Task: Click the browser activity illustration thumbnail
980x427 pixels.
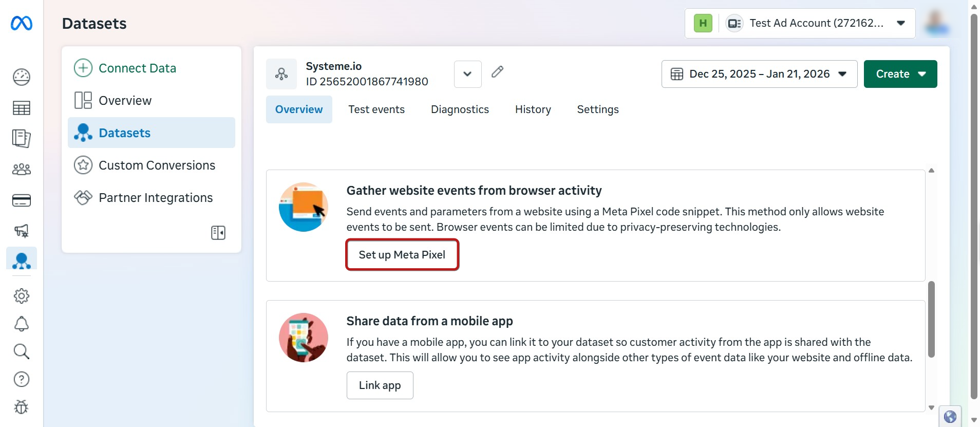Action: coord(304,207)
